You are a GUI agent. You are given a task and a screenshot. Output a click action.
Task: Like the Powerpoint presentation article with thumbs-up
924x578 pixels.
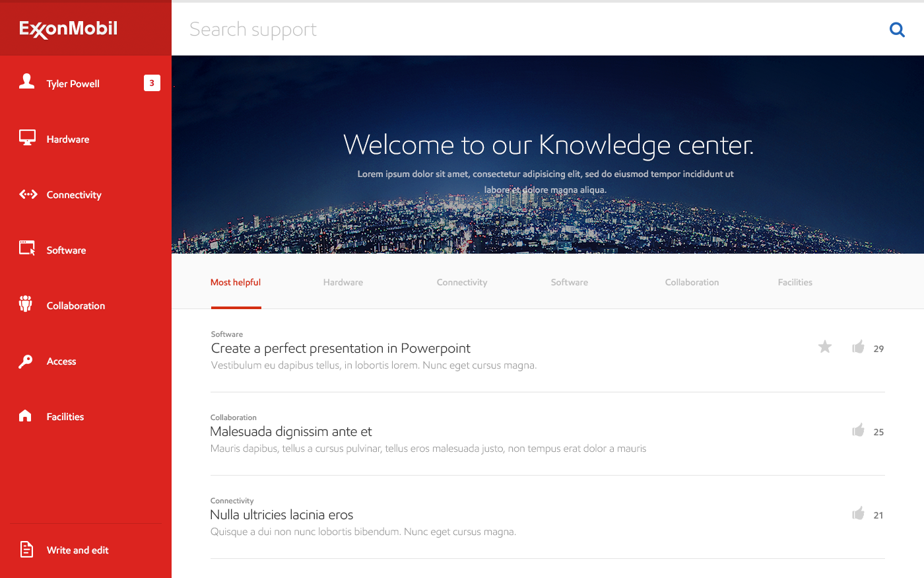[x=858, y=347]
